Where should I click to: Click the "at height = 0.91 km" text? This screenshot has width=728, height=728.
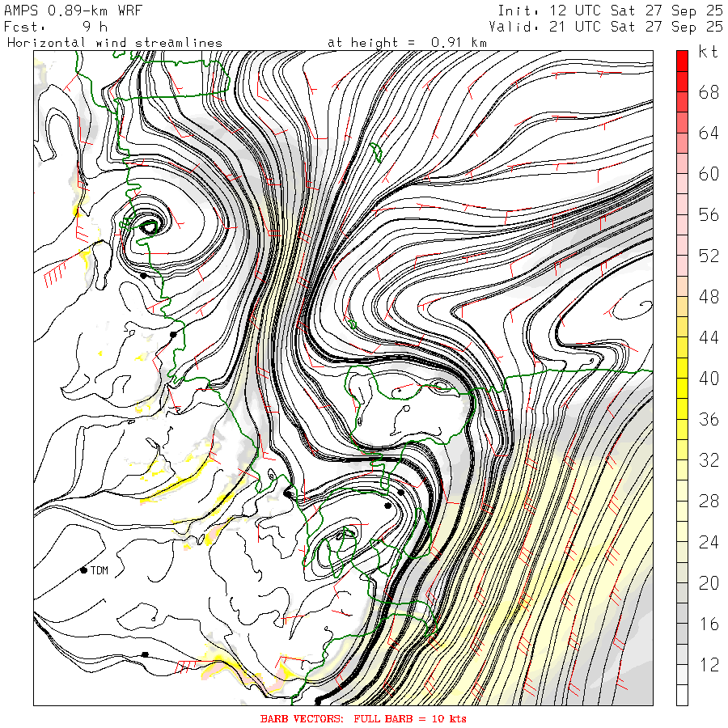click(x=407, y=43)
